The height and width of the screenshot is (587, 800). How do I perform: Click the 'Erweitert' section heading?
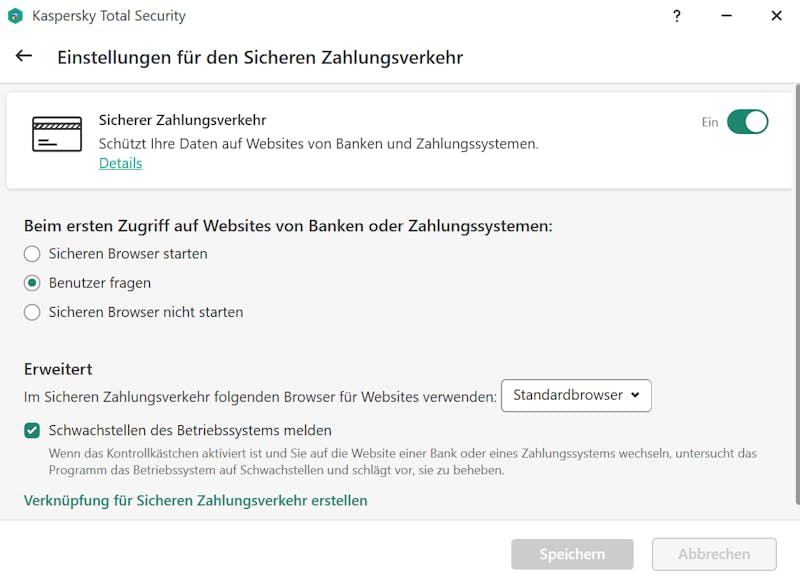coord(58,369)
